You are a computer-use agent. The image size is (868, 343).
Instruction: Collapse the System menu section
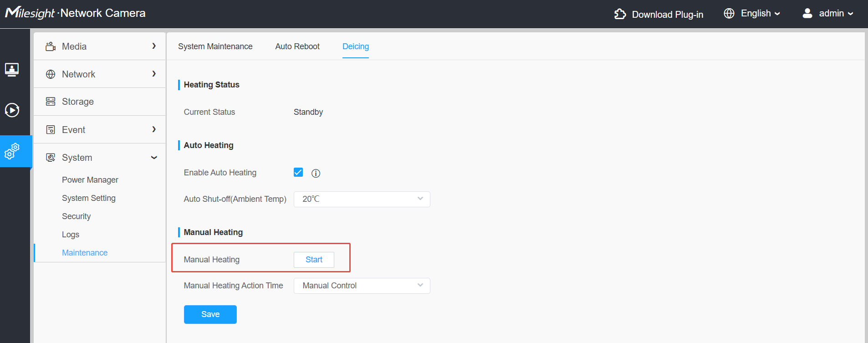(100, 158)
